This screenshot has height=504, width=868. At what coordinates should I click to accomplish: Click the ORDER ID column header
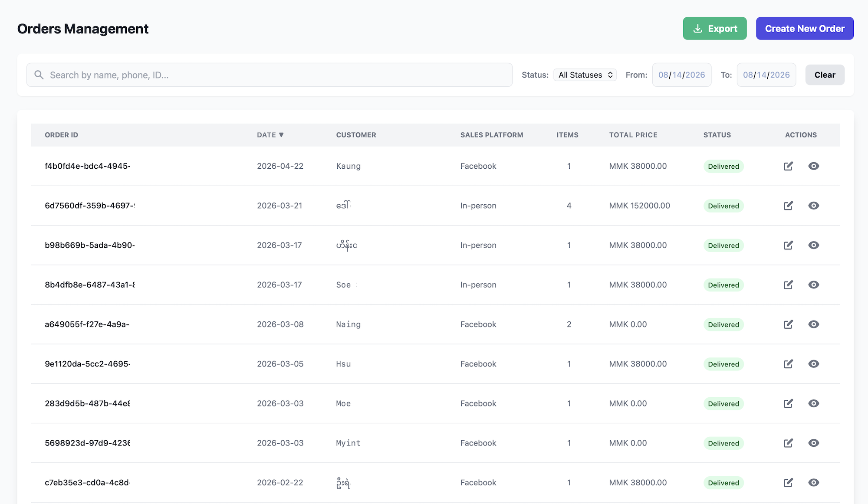pyautogui.click(x=62, y=135)
